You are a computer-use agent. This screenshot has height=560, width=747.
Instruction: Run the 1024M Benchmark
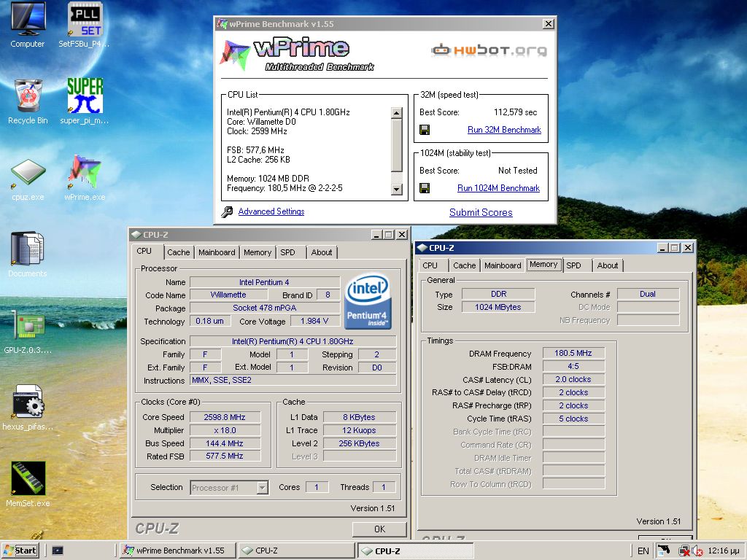pos(498,188)
